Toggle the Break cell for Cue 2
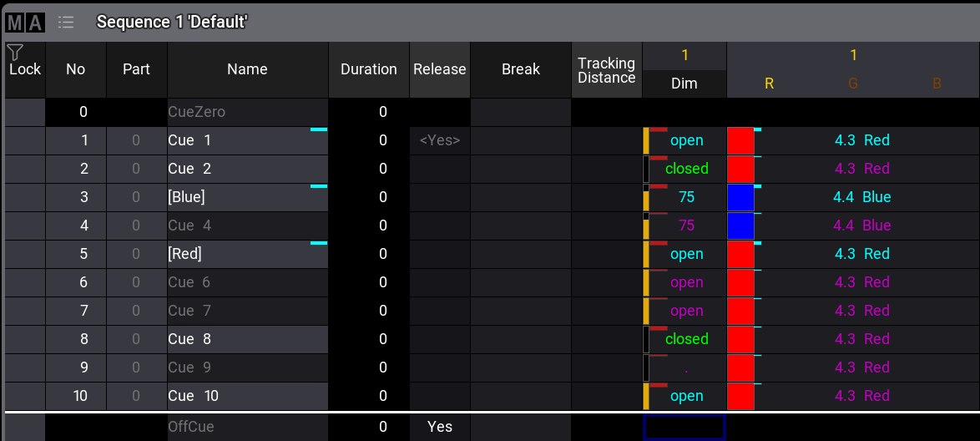This screenshot has height=441, width=980. [x=520, y=169]
